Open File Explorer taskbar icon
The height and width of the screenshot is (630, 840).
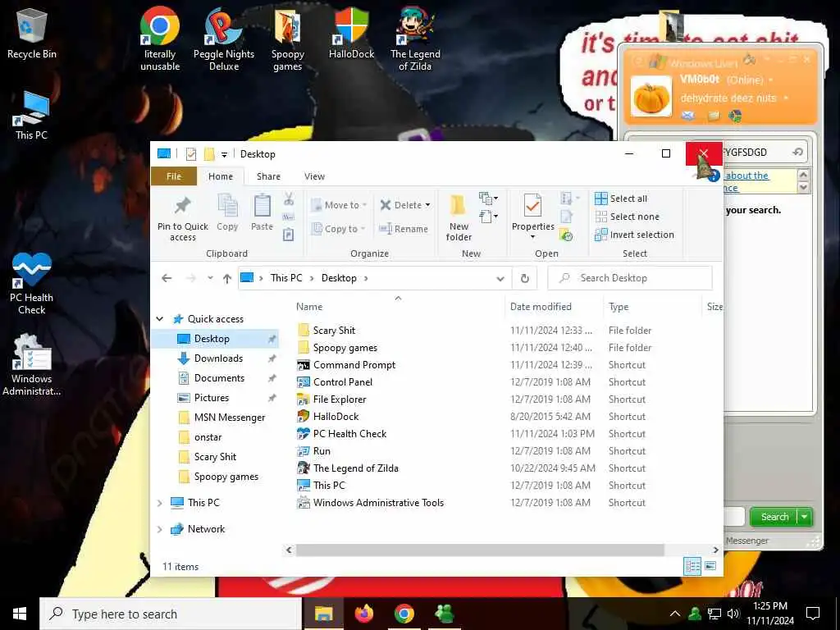click(323, 614)
